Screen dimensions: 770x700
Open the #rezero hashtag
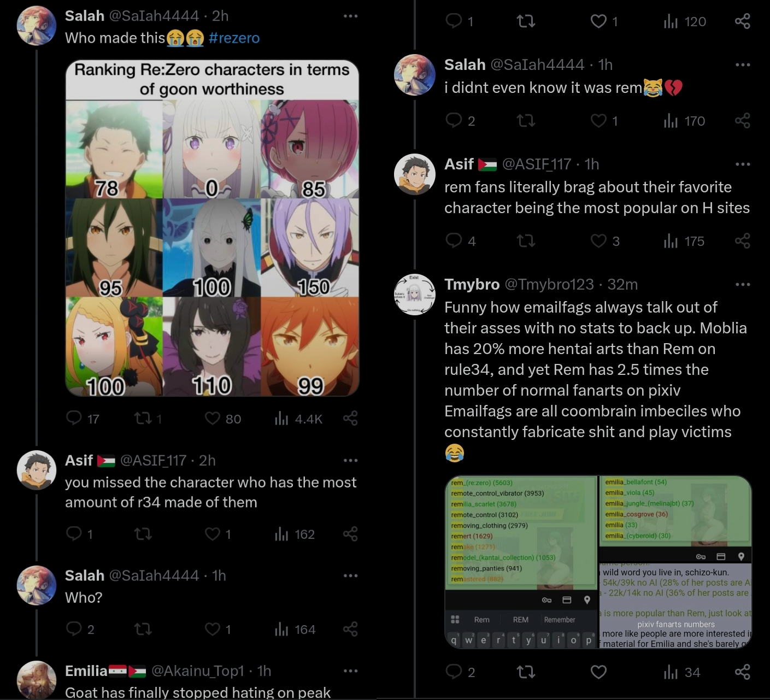click(234, 38)
